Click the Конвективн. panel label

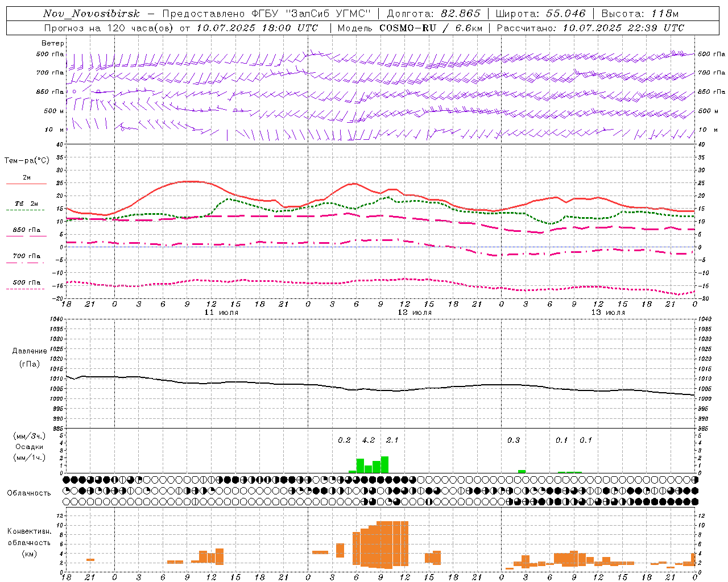point(29,531)
